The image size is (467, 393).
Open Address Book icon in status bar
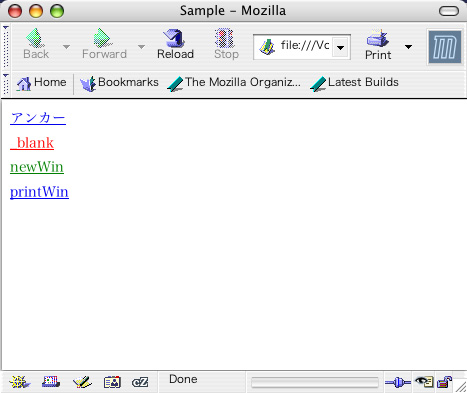click(112, 382)
